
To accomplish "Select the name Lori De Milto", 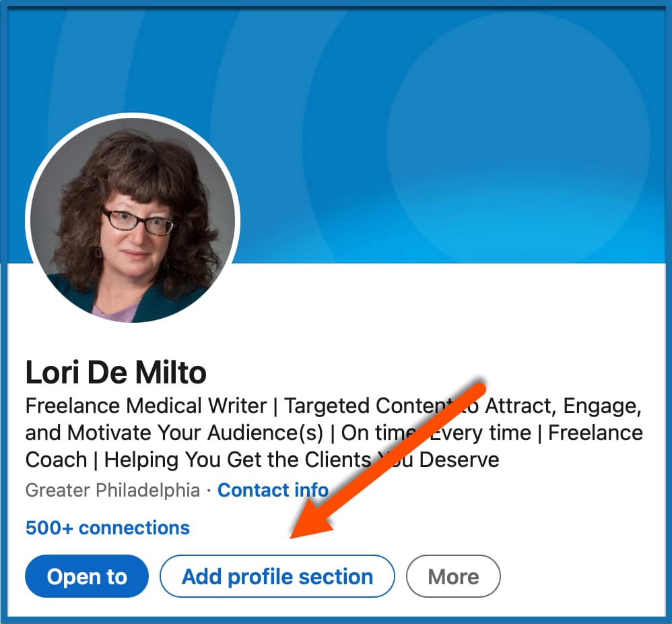I will pos(116,372).
